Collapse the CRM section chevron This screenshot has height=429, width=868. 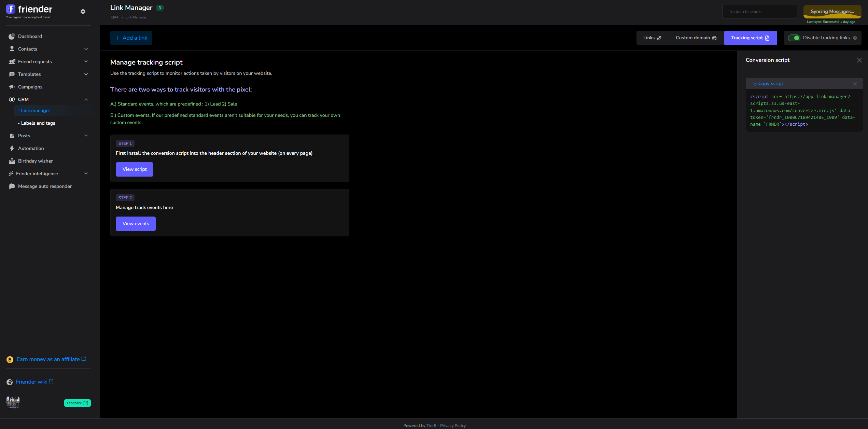tap(86, 99)
